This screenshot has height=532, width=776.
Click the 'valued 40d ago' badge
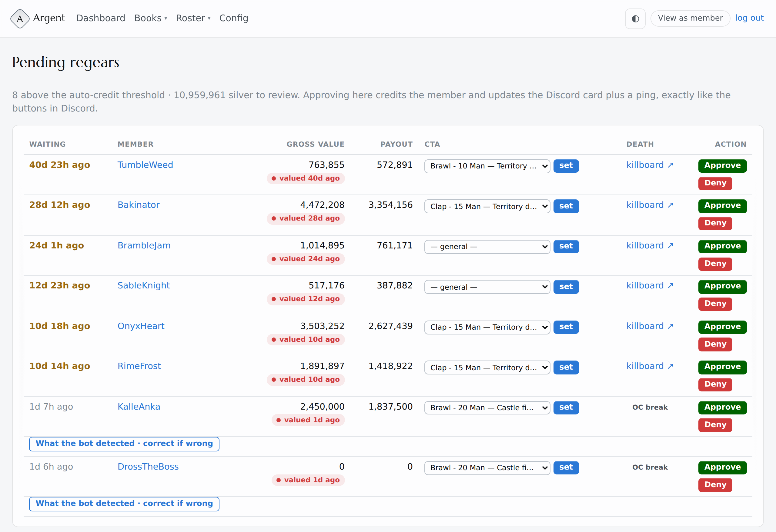click(x=306, y=178)
